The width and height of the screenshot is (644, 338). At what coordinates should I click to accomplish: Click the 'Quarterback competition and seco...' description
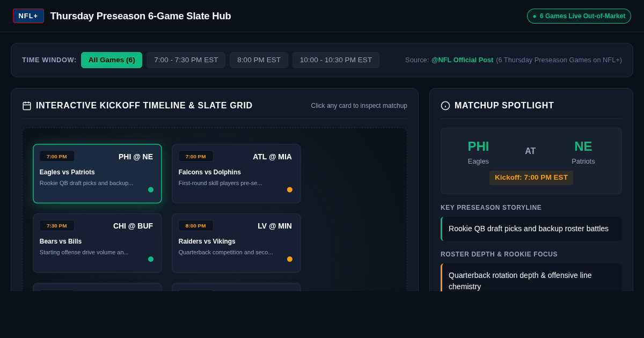(x=226, y=252)
